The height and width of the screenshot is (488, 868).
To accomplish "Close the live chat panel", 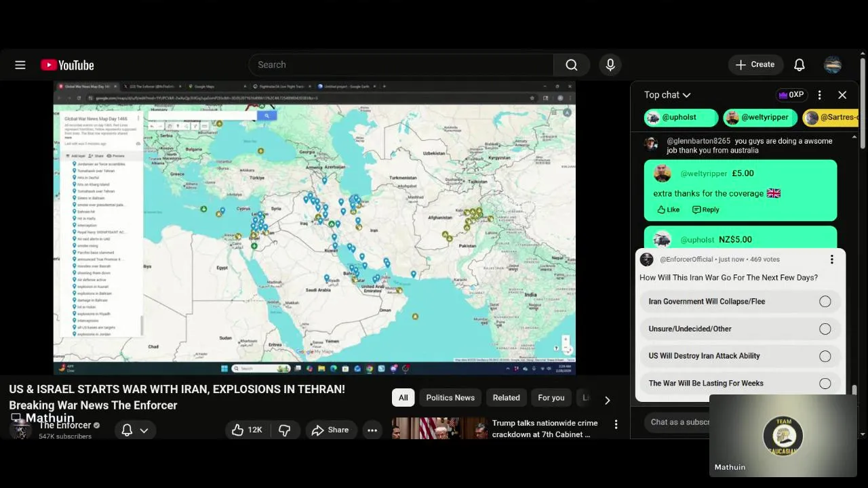I will tap(842, 95).
